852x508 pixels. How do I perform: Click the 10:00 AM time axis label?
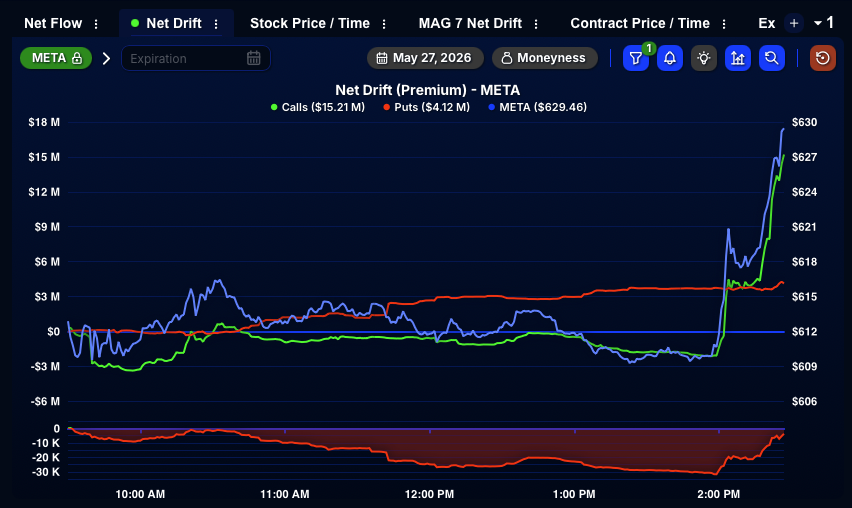[140, 494]
